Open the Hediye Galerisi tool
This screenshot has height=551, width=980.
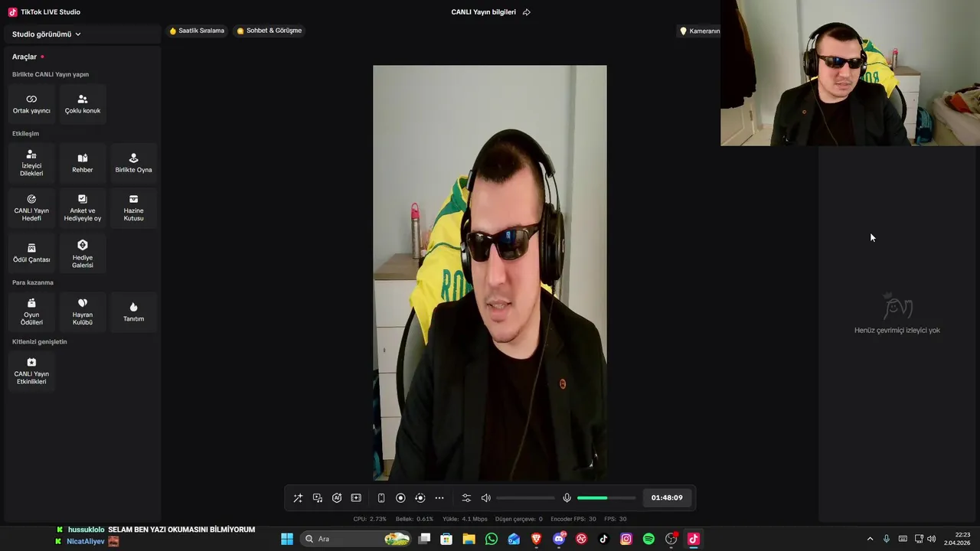tap(83, 253)
